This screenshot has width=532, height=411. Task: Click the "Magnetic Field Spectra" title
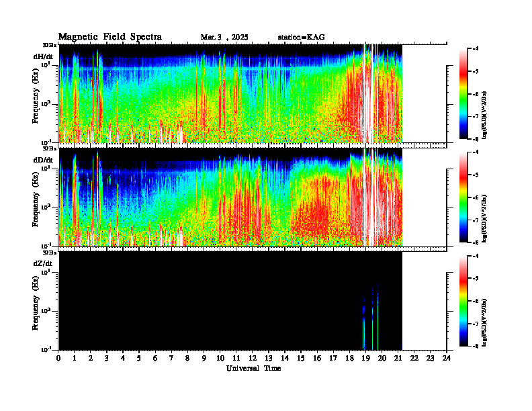tap(110, 37)
